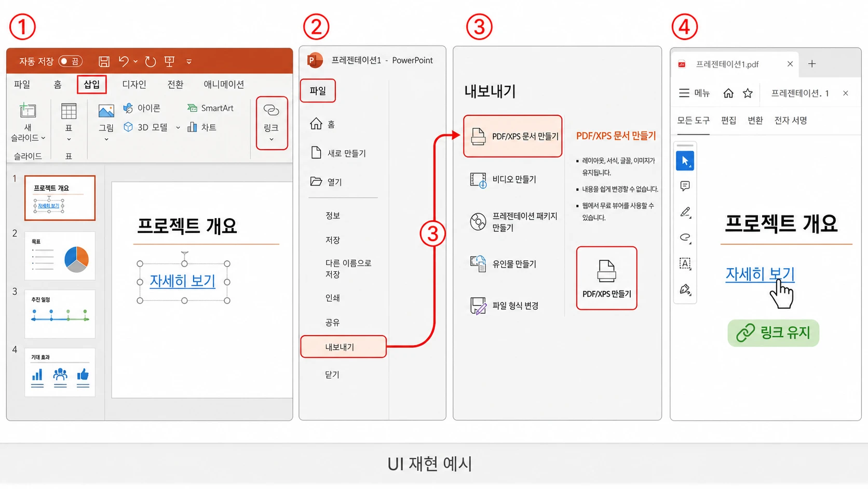The width and height of the screenshot is (868, 489).
Task: Click 파일 in the backstage panel
Action: [x=318, y=91]
